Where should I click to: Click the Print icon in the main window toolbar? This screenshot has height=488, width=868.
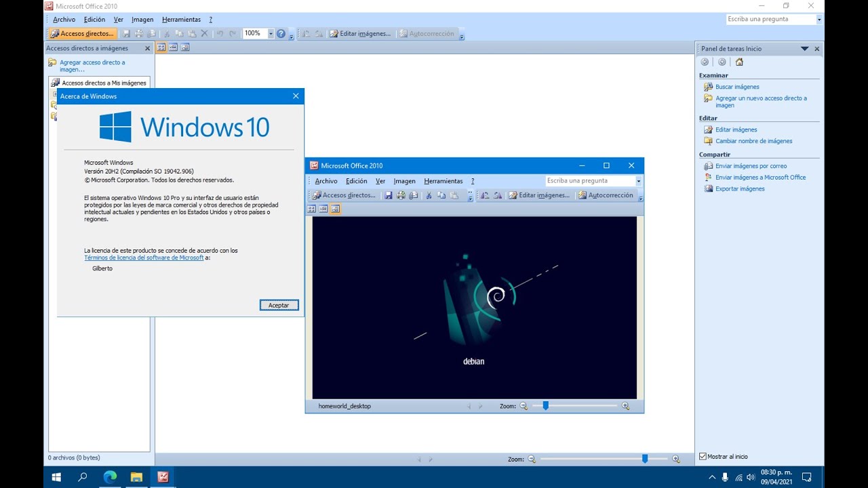click(139, 33)
